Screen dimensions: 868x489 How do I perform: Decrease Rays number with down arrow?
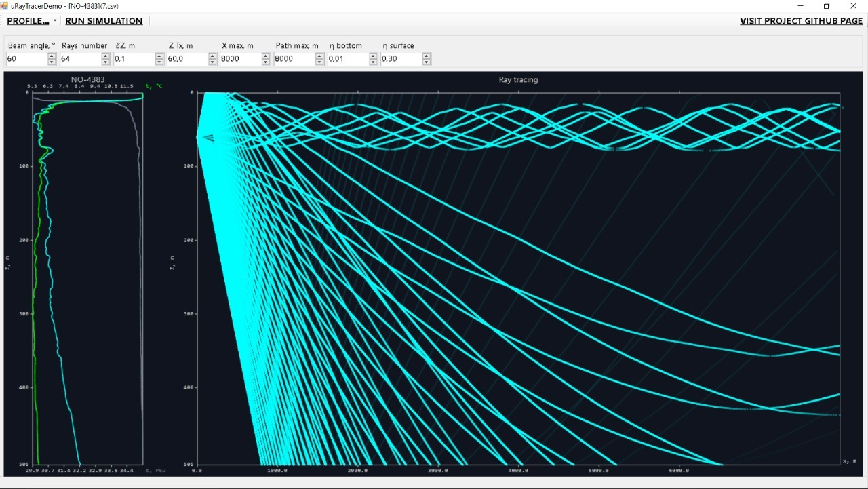tap(105, 62)
